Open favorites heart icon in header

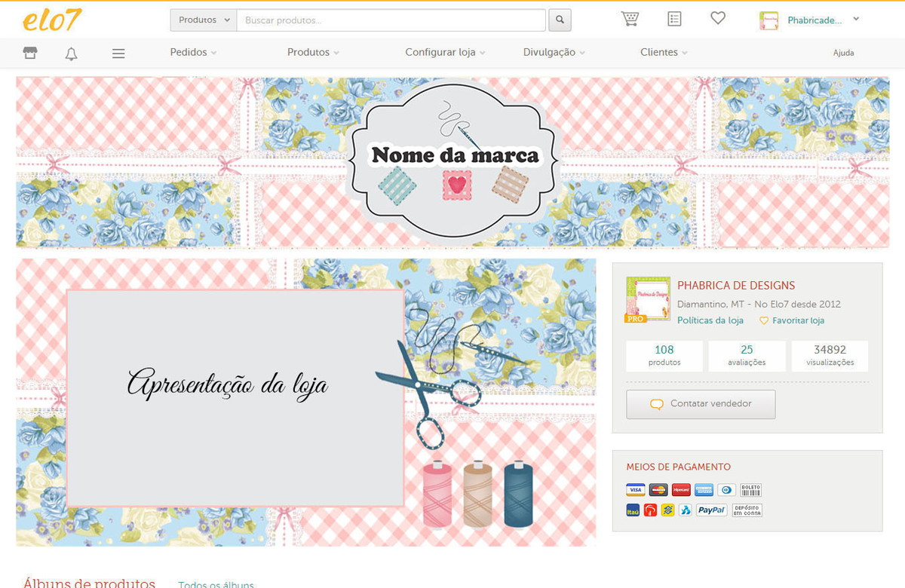tap(718, 18)
